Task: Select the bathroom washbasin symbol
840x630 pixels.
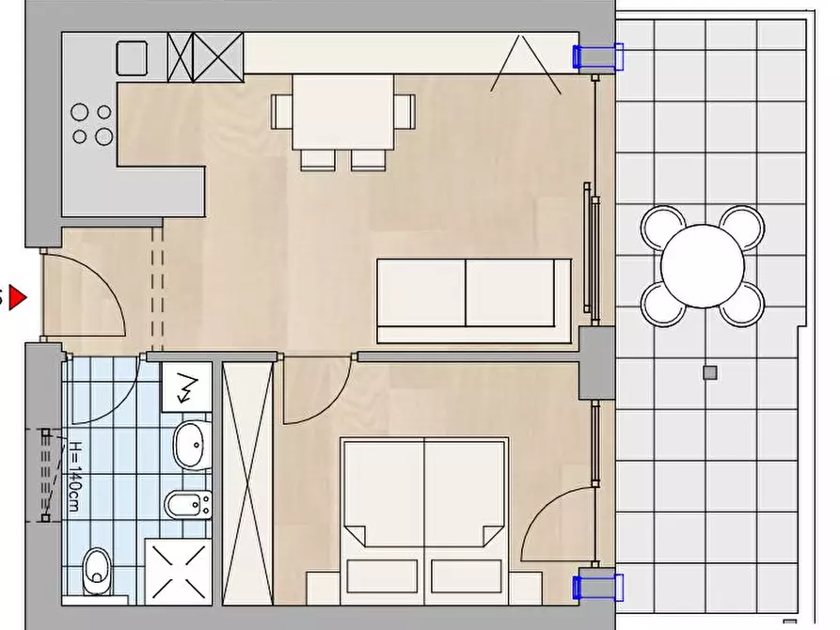Action: [x=192, y=445]
